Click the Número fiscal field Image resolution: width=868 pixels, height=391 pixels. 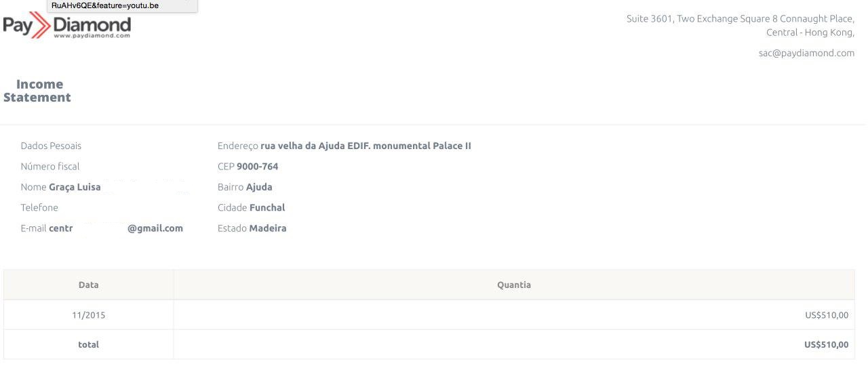[50, 166]
